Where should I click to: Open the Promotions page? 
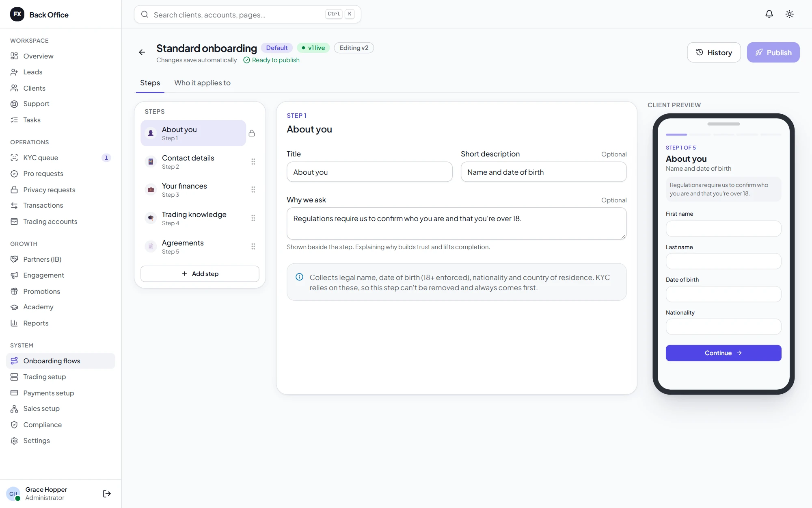tap(61, 291)
